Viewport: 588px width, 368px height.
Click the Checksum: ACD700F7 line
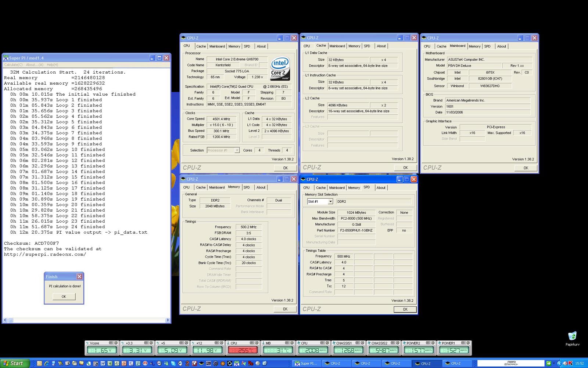coord(32,243)
